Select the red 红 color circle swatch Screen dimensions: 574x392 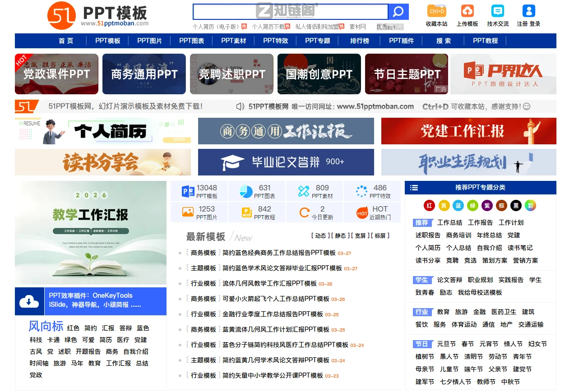click(429, 205)
